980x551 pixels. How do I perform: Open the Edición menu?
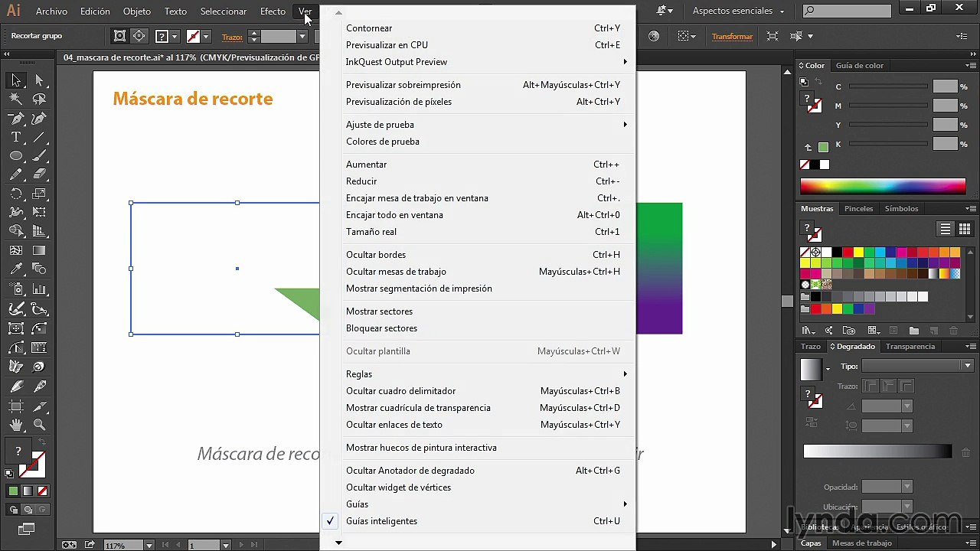(x=95, y=11)
